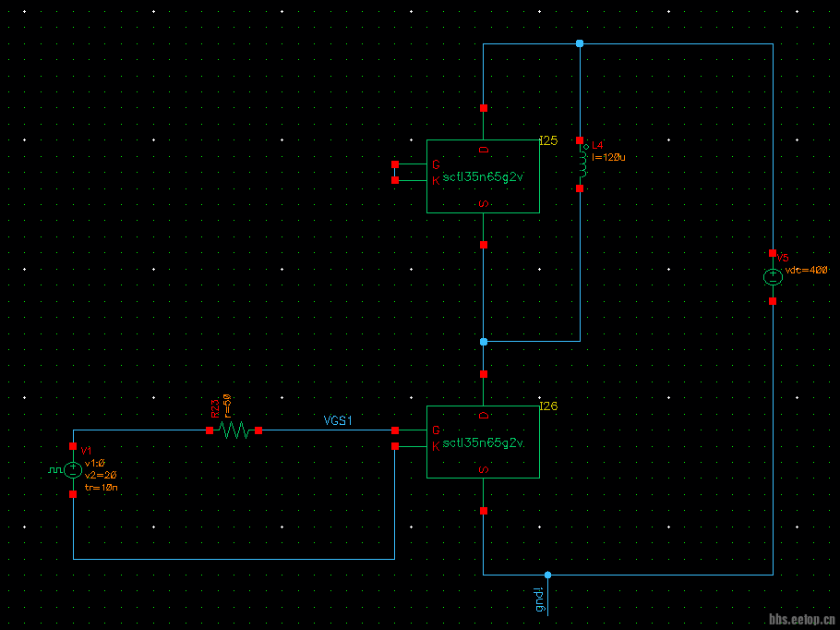Click the G pin letter inside I26
The image size is (840, 630).
(x=436, y=430)
